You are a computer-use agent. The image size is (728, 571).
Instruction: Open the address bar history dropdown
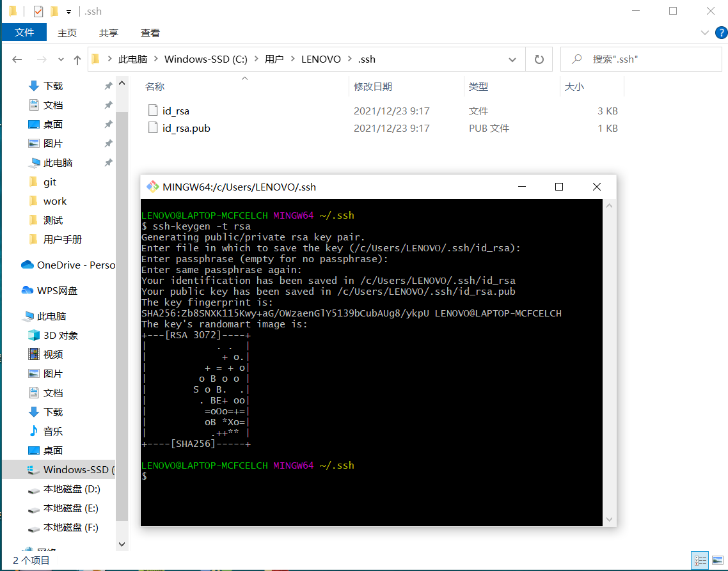point(512,59)
